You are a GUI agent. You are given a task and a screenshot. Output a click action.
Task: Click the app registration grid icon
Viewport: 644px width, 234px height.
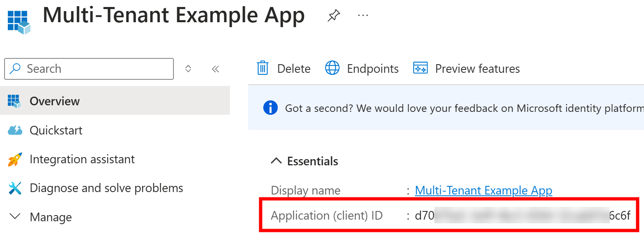pyautogui.click(x=19, y=23)
